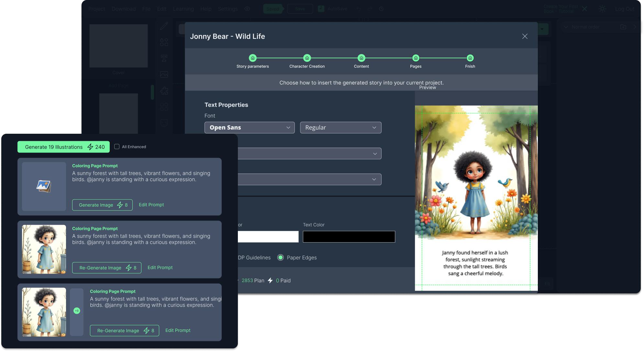Click the girl thumbnail in the third prompt card

click(x=44, y=312)
